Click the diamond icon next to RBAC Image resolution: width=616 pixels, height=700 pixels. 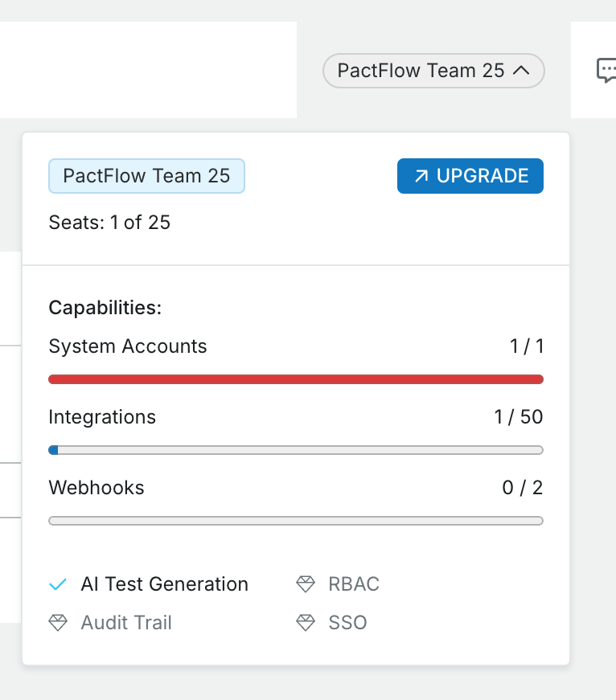point(306,584)
